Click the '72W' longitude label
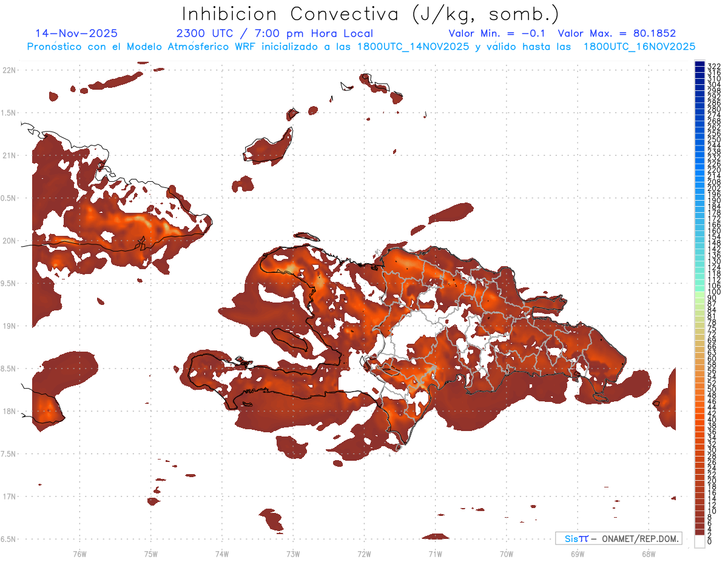This screenshot has width=728, height=562. [364, 553]
